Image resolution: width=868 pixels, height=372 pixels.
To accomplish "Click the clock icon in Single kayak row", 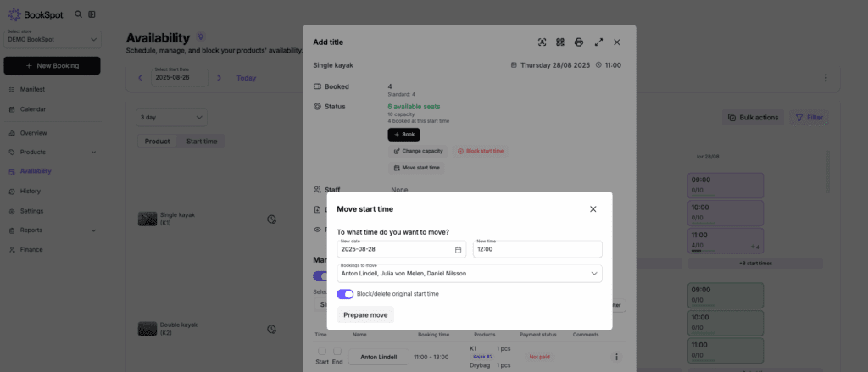I will pyautogui.click(x=271, y=219).
